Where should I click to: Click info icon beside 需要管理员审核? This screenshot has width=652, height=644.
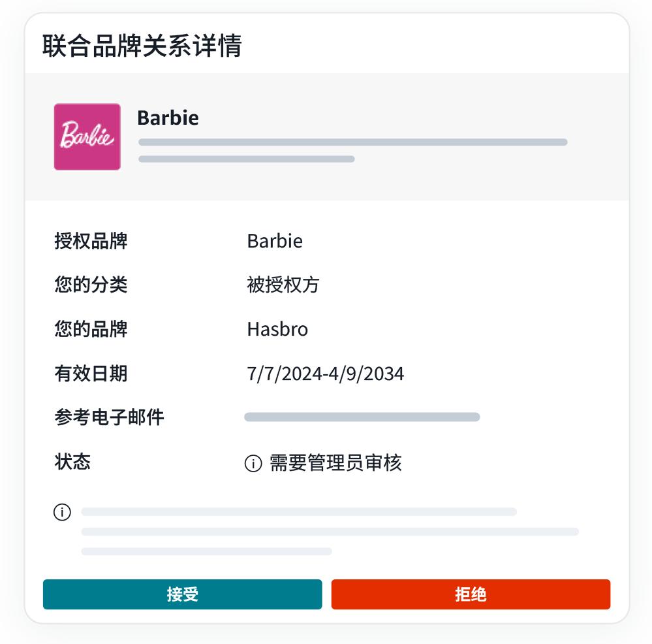pos(253,464)
